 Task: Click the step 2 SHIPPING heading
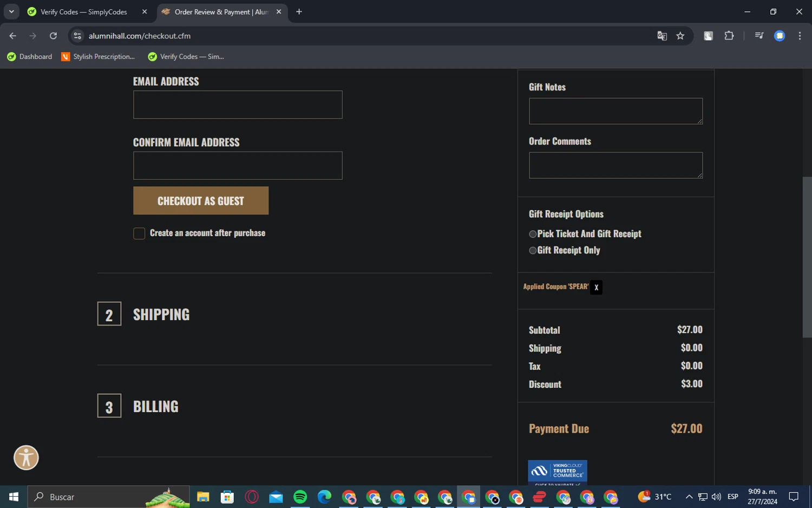(161, 314)
